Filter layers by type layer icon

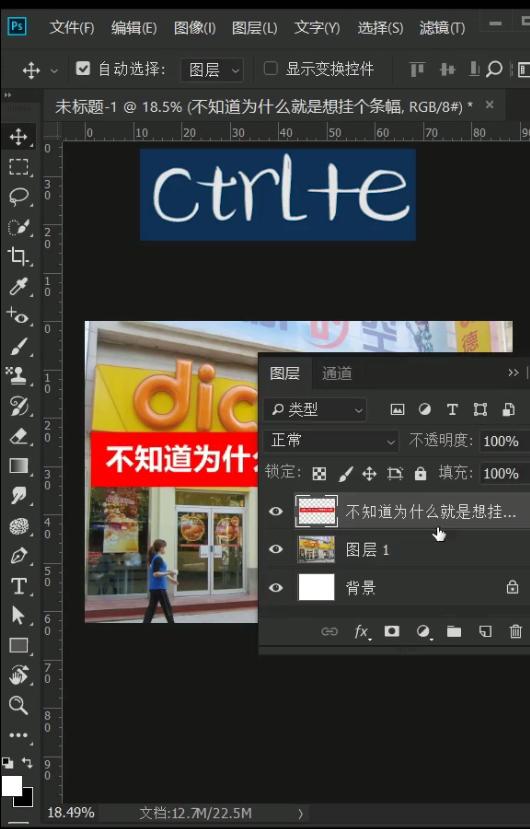click(x=452, y=410)
